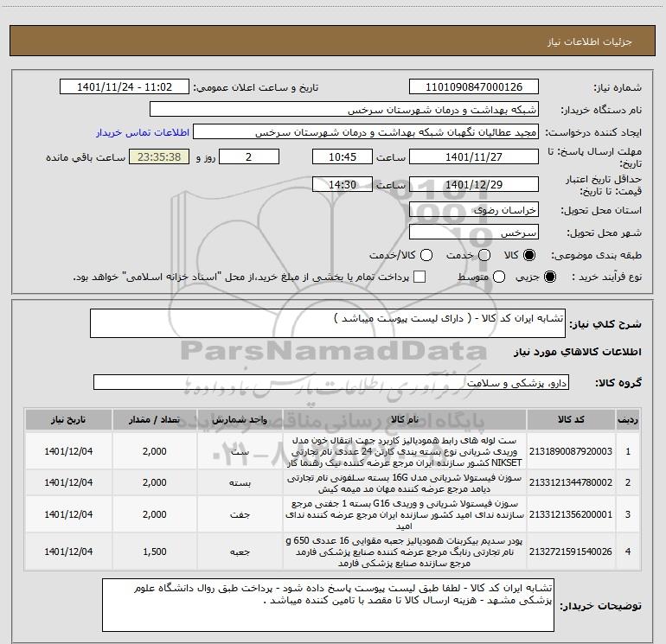
Task: Click the sodium bicarbonate powder item name
Action: point(405,552)
